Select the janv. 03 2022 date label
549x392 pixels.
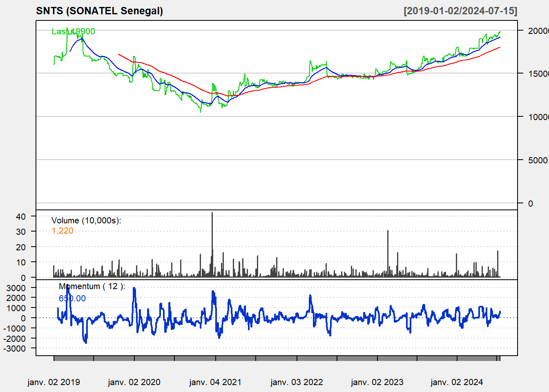[x=297, y=382]
